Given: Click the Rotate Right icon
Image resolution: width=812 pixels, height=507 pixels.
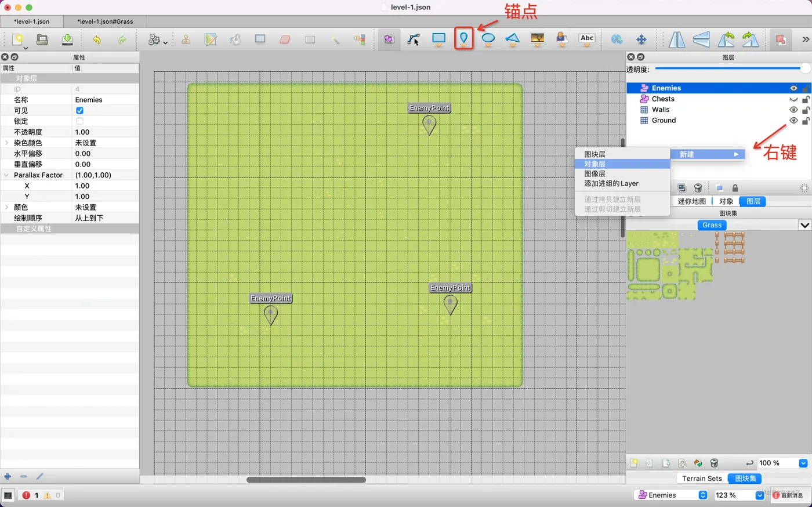Looking at the screenshot, I should (751, 39).
